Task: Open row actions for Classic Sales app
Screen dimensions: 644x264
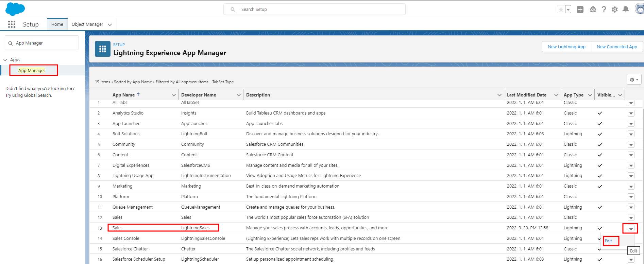Action: coord(631,217)
